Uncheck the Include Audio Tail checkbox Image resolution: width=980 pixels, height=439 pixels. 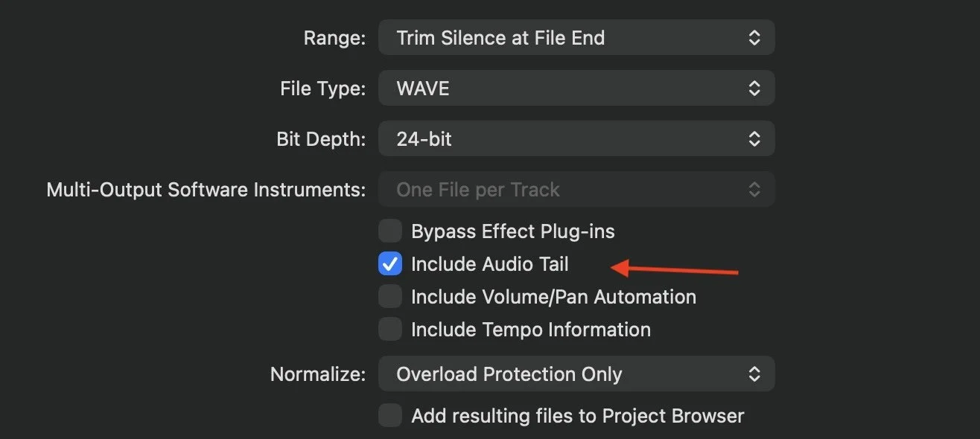click(x=390, y=264)
